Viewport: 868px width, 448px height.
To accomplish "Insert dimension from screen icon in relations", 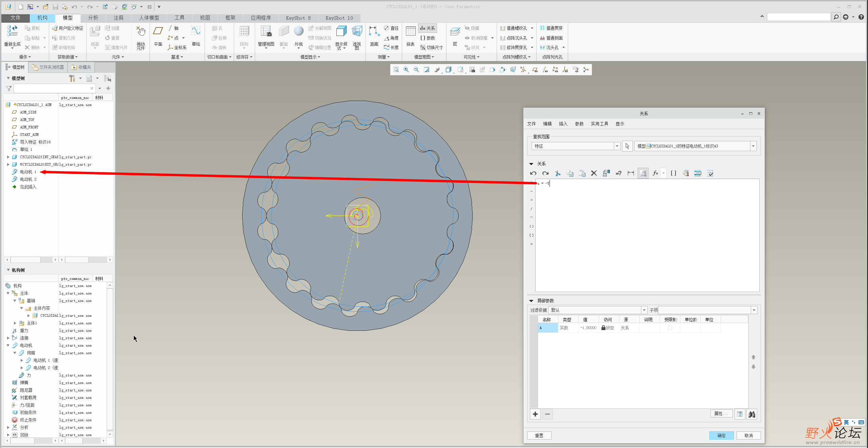I will click(x=631, y=173).
